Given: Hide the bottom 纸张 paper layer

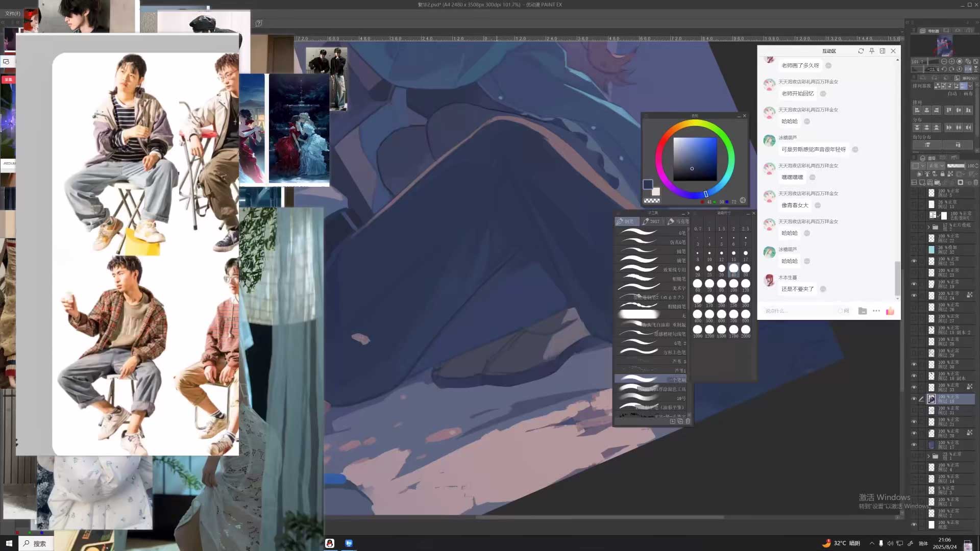Looking at the screenshot, I should pyautogui.click(x=914, y=524).
